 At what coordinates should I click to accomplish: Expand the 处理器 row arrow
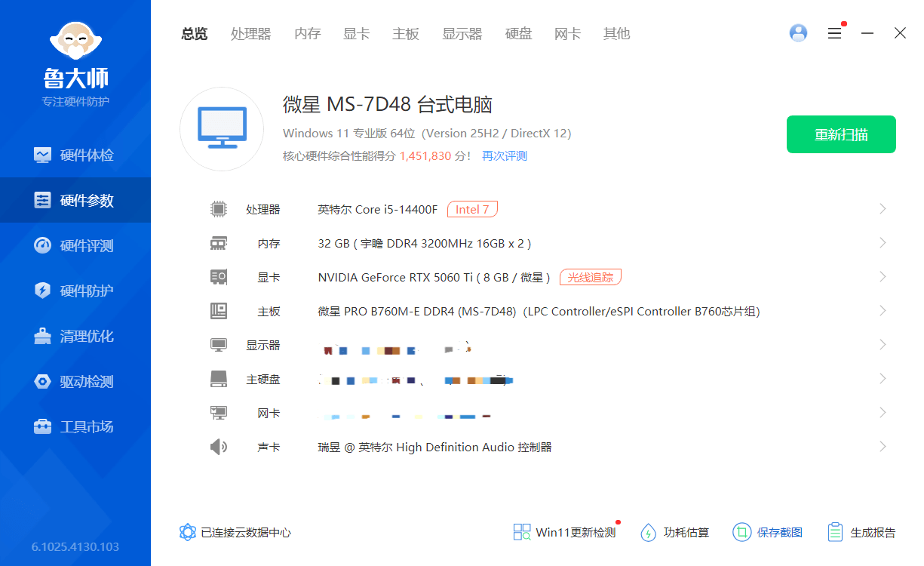point(883,209)
